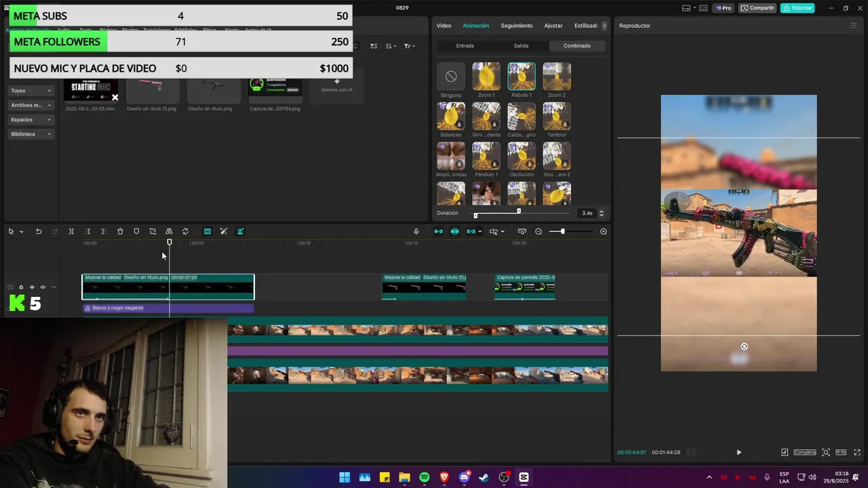
Task: Select the 'Blanco y negro elegante' effect clip
Action: 167,308
